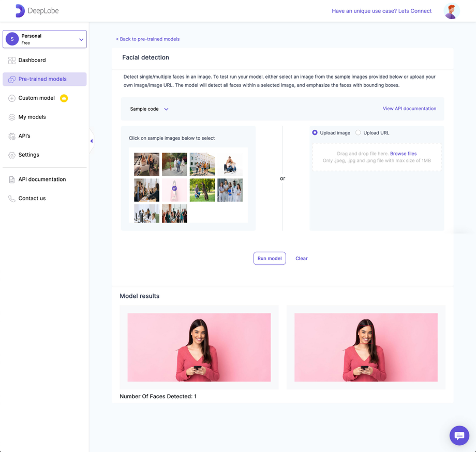
Task: Click the Custom model plus icon
Action: click(11, 98)
